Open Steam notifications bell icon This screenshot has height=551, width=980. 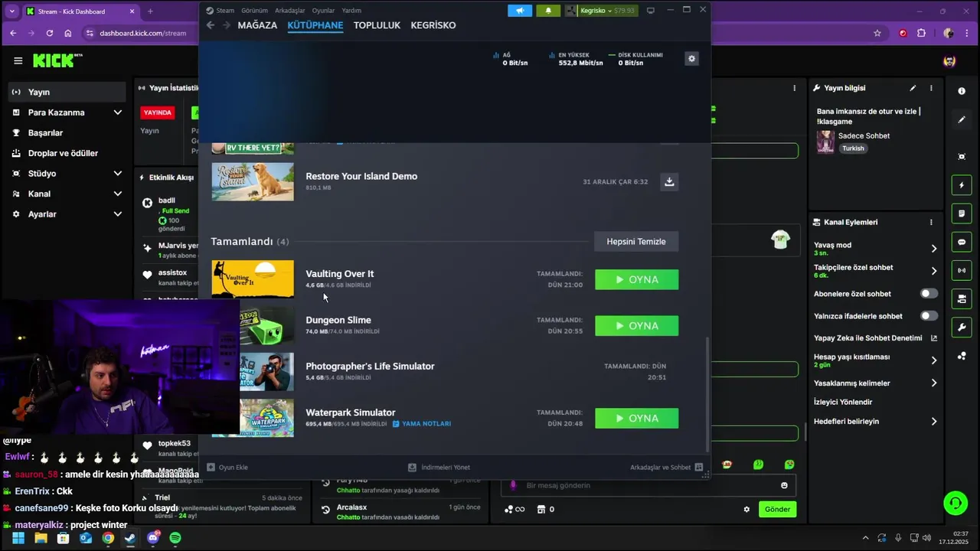548,11
